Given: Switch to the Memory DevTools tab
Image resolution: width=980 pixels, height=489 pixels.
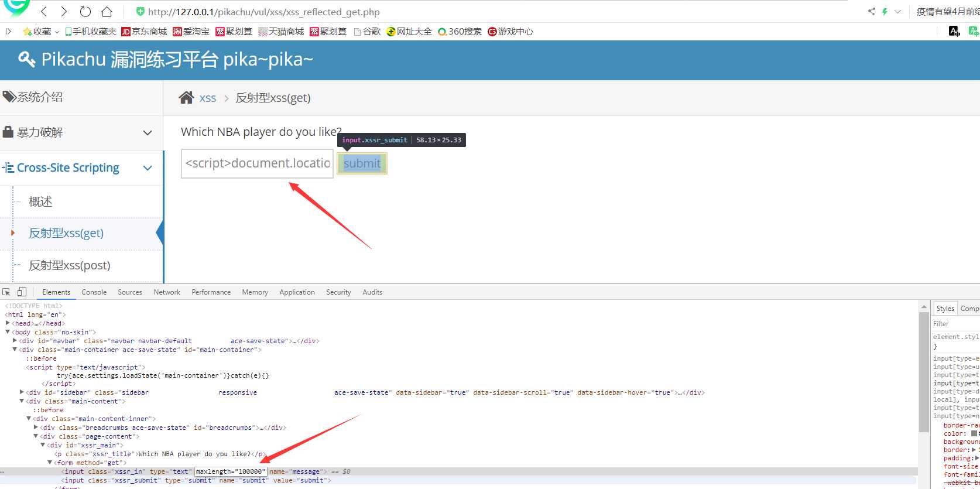Looking at the screenshot, I should 255,292.
